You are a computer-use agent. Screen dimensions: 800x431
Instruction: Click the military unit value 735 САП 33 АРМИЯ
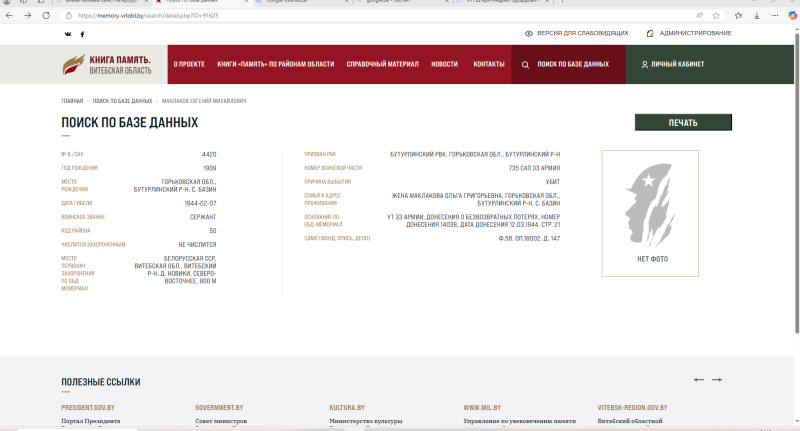tap(534, 168)
